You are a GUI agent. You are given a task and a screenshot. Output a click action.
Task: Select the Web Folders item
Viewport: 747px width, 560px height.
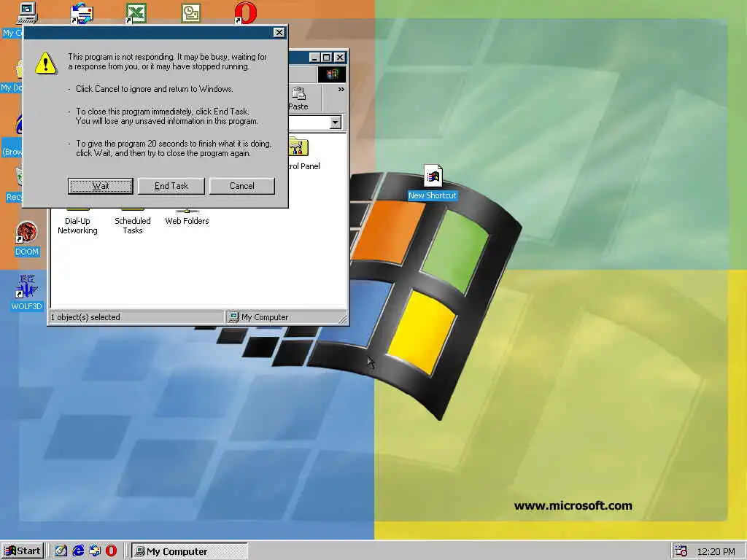pos(187,217)
